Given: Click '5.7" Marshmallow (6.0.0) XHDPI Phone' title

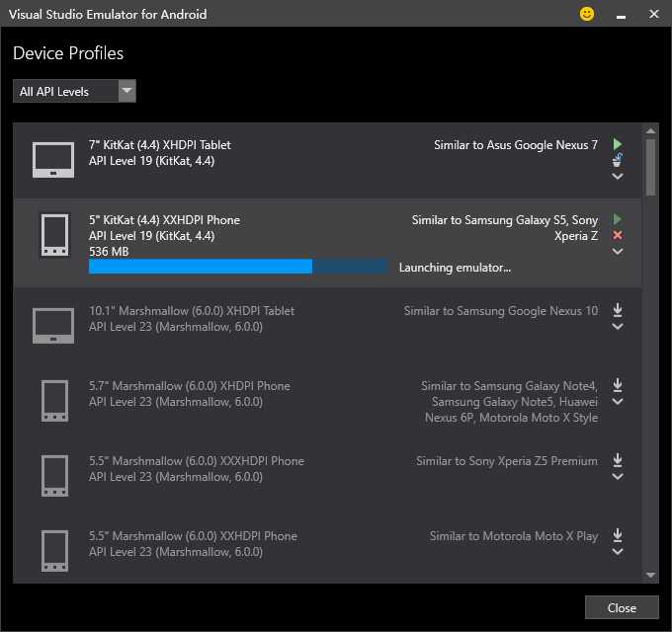Looking at the screenshot, I should click(190, 386).
